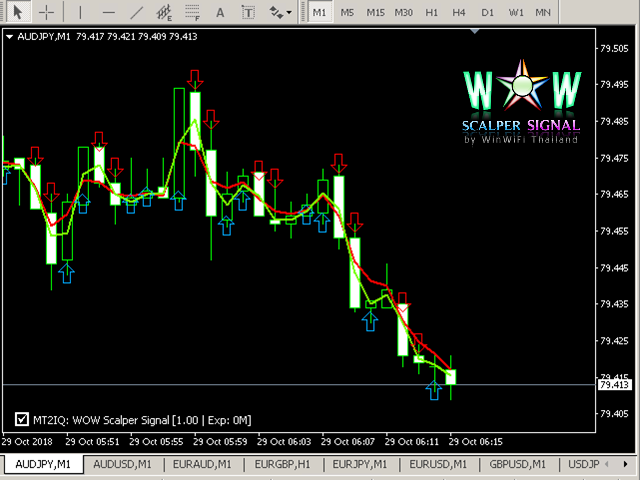Open the AUDJPY,M1 chart tab
The width and height of the screenshot is (640, 480).
[x=43, y=464]
